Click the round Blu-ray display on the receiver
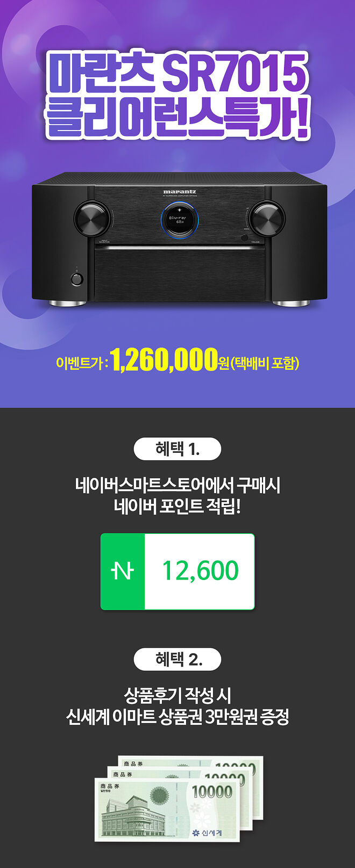This screenshot has width=355, height=868. click(x=180, y=221)
